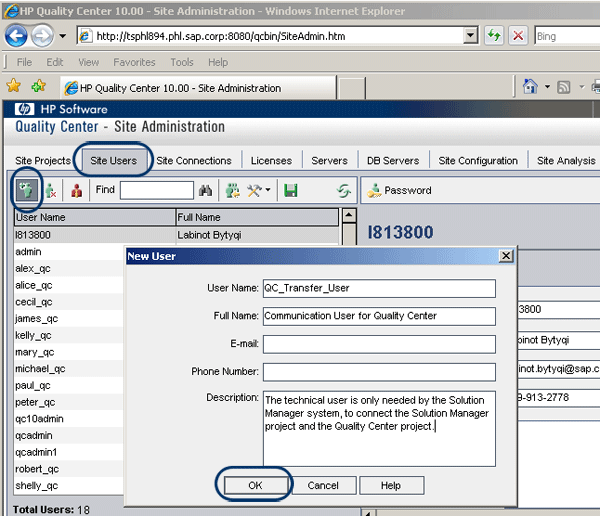Click the Favorites star icon
The height and width of the screenshot is (516, 600).
click(x=14, y=87)
